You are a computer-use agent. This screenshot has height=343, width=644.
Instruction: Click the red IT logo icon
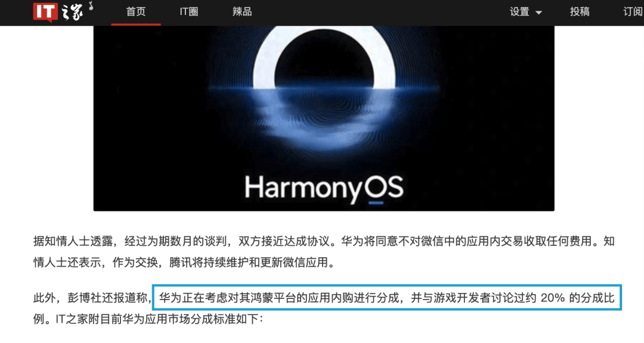pyautogui.click(x=45, y=12)
